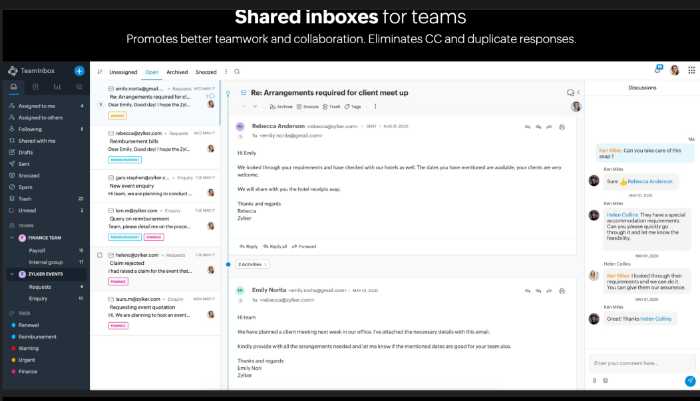Open the sort icon beside Unassigned tab
The image size is (700, 401).
coord(100,71)
